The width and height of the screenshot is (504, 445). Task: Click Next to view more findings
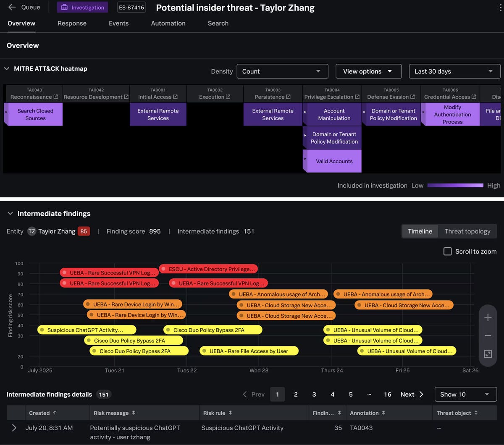click(x=407, y=394)
